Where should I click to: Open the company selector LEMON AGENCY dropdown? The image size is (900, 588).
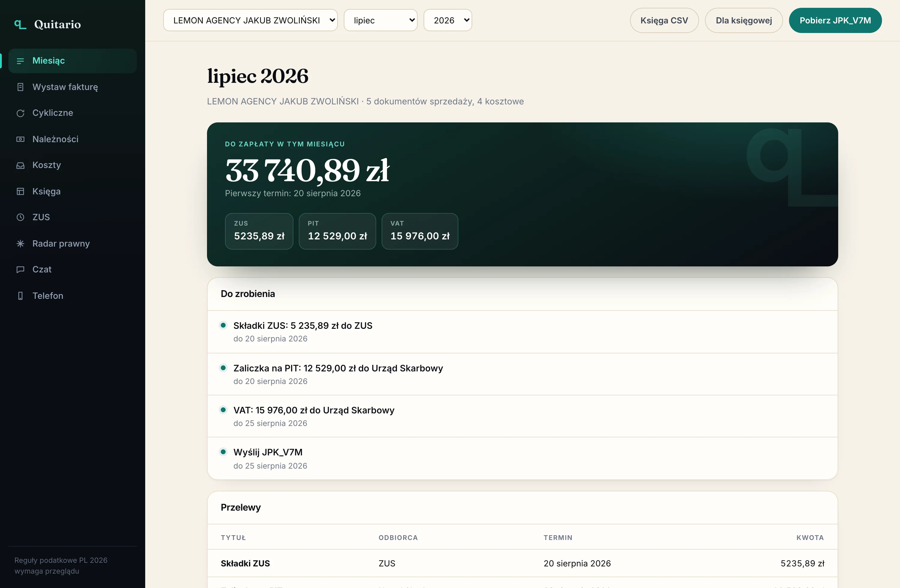point(250,20)
